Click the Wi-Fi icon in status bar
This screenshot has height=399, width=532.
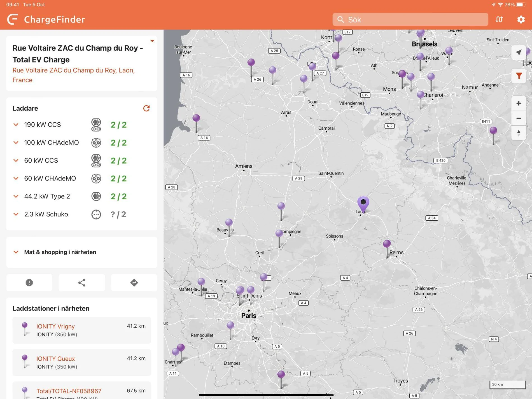(x=500, y=4)
